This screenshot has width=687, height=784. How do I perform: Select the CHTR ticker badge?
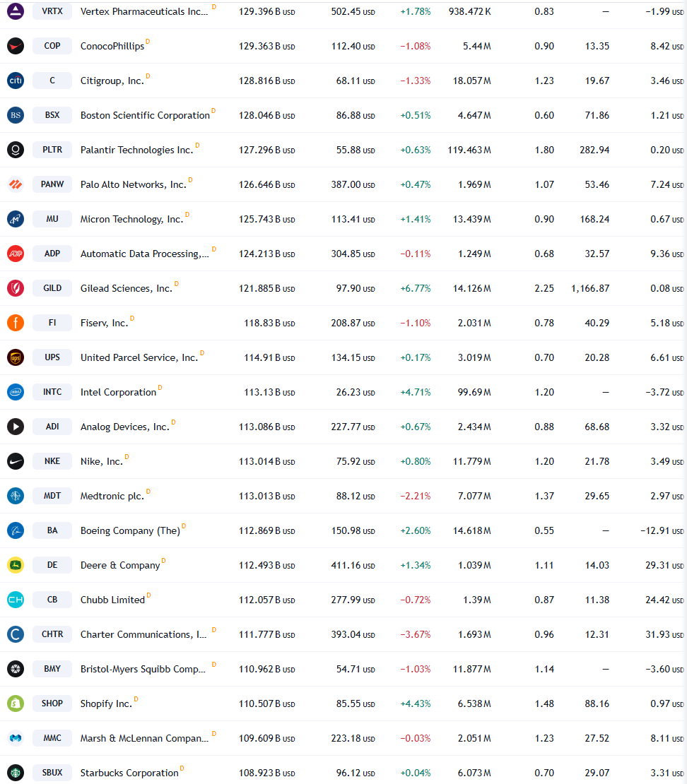tap(52, 634)
